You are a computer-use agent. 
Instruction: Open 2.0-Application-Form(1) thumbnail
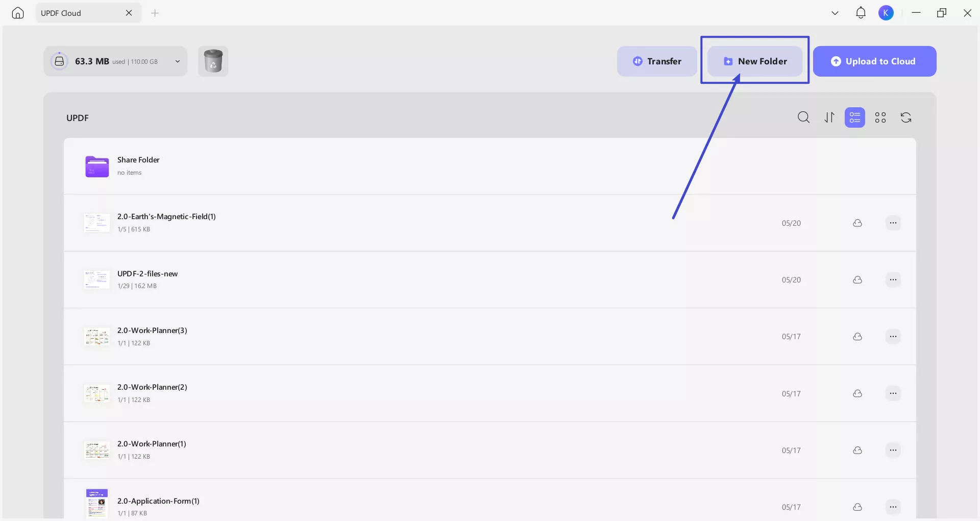[97, 504]
